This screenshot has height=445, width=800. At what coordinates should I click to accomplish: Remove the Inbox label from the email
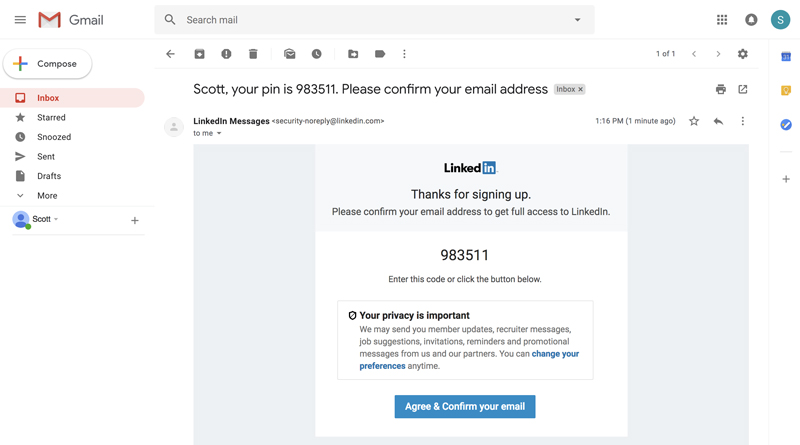point(581,90)
